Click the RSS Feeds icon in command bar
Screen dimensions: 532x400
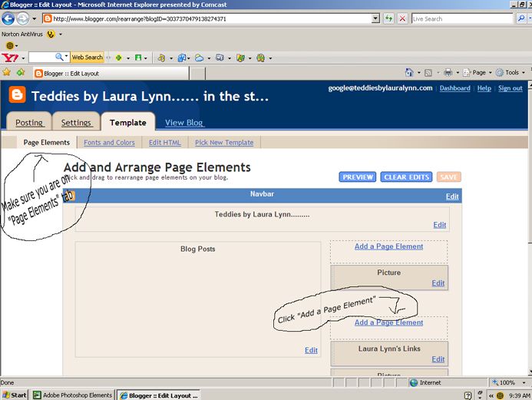point(428,73)
